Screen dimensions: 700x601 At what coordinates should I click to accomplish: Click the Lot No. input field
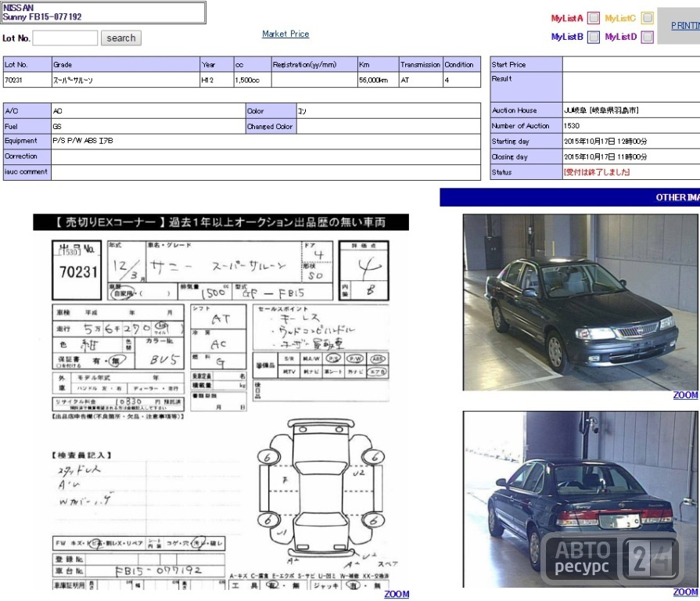[x=65, y=38]
